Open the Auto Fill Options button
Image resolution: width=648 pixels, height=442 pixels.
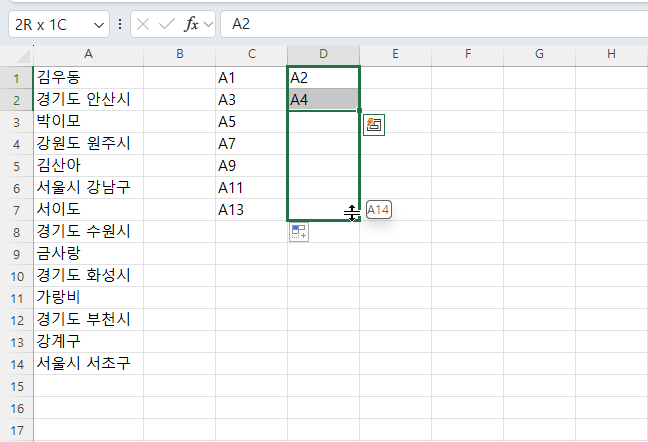coord(299,232)
